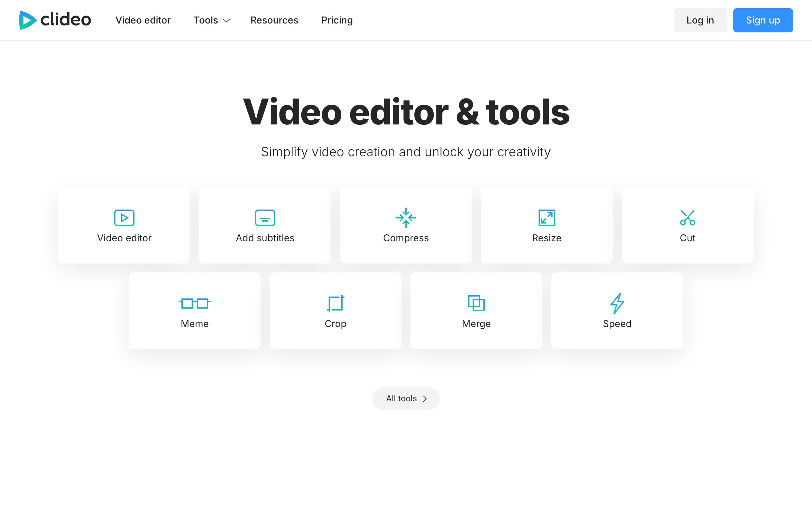Open the Pricing page
This screenshot has height=508, width=812.
[337, 20]
